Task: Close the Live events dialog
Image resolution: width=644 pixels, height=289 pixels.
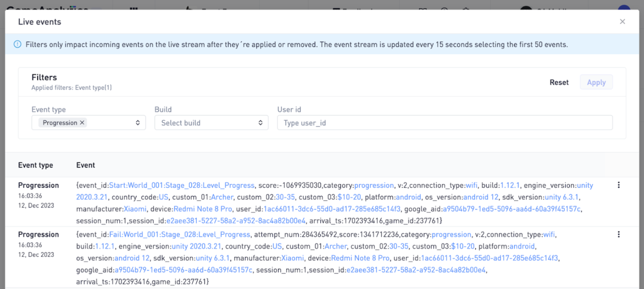Action: pos(623,21)
